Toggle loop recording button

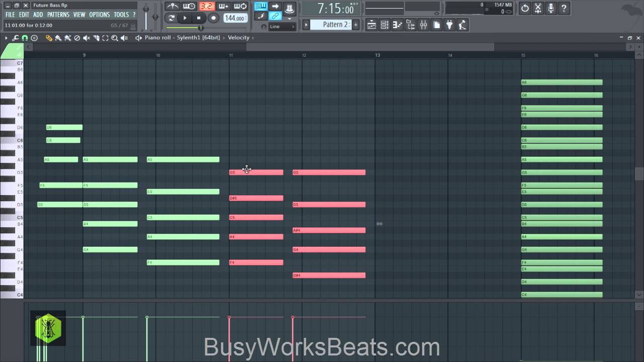240,6
